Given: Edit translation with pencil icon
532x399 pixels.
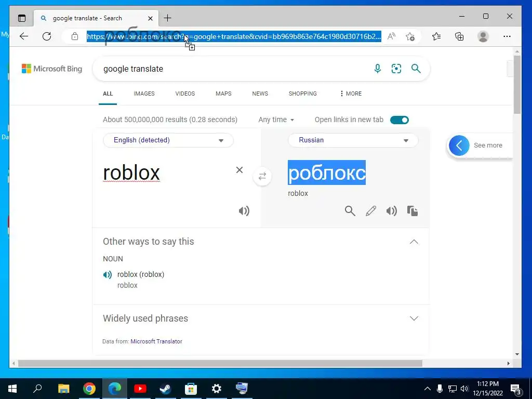Looking at the screenshot, I should (x=371, y=211).
